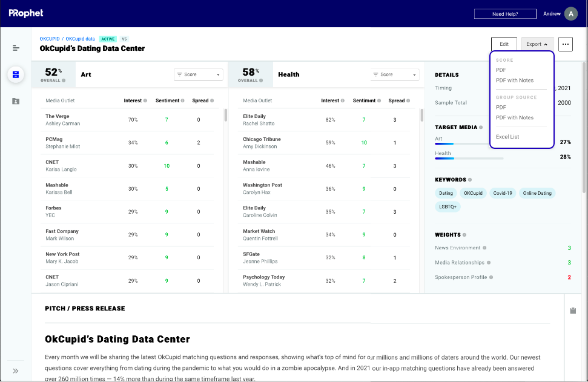The width and height of the screenshot is (588, 382).
Task: Click the ACTIVE status badge
Action: [108, 39]
